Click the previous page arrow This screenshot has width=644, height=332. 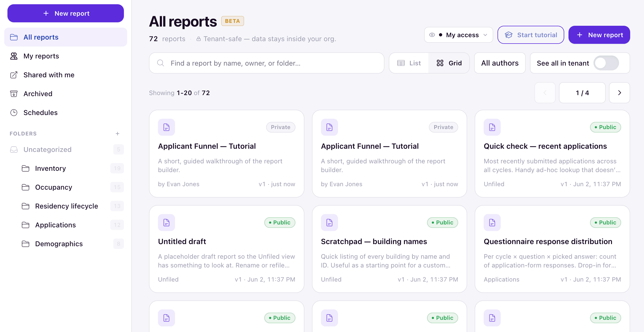click(x=545, y=93)
